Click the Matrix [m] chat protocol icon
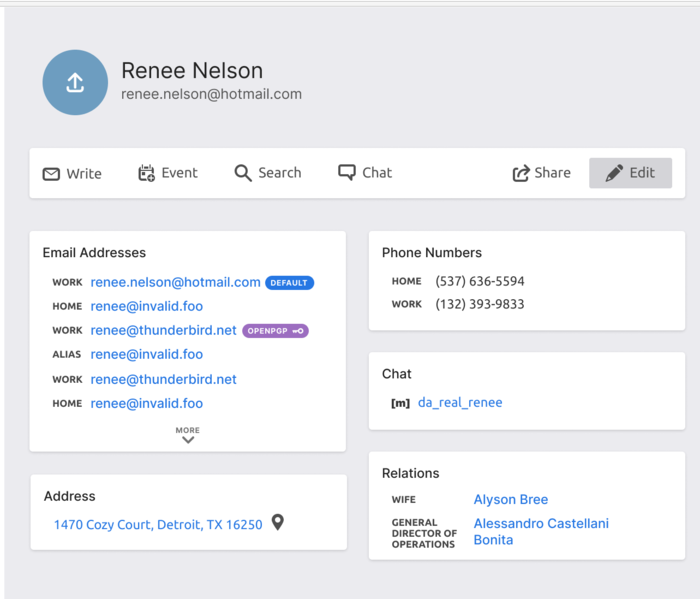 tap(400, 403)
